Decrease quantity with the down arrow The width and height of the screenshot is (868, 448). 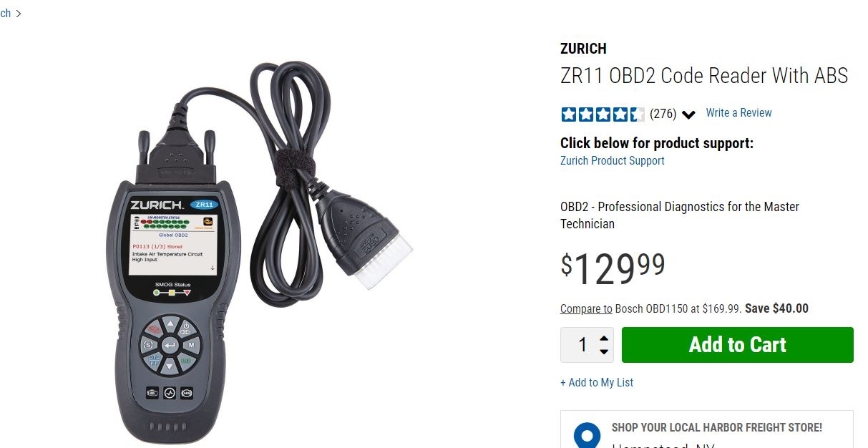tap(604, 351)
